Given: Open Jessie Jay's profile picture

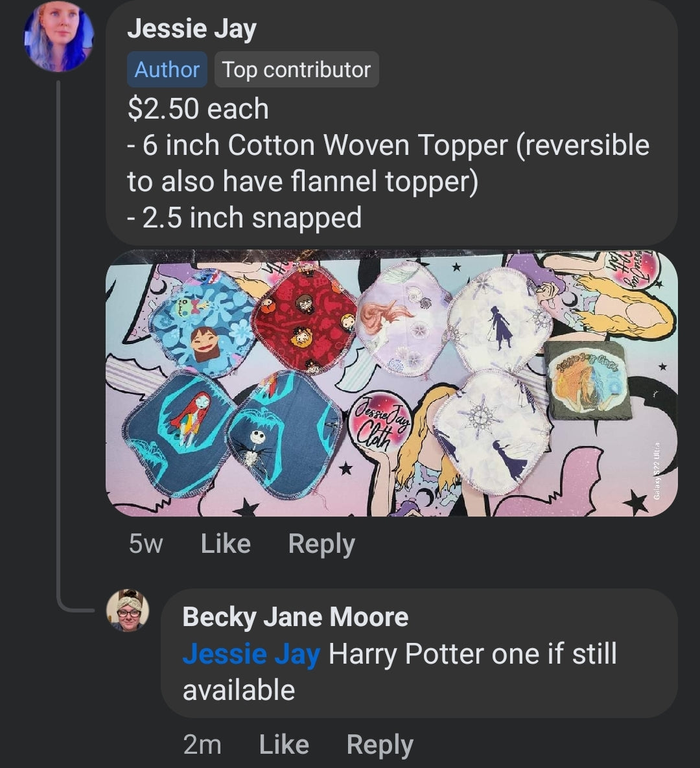Looking at the screenshot, I should pos(58,36).
